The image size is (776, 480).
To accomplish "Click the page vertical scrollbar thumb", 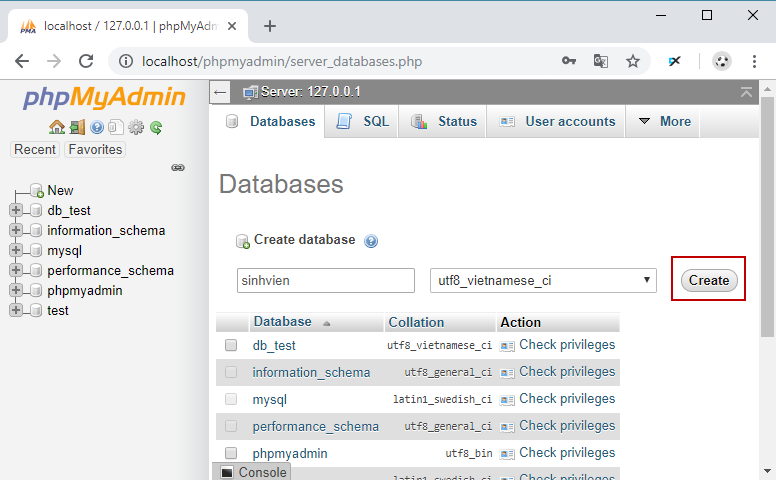I will pos(767,217).
